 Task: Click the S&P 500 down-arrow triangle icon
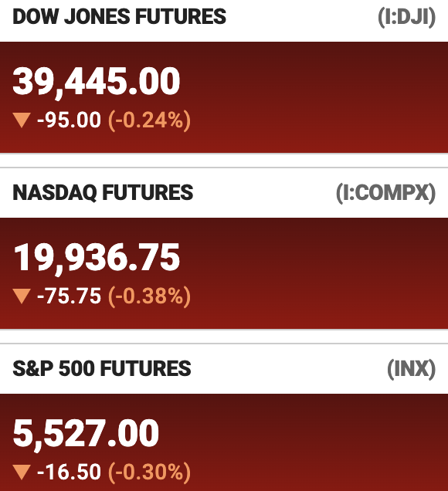(x=22, y=472)
